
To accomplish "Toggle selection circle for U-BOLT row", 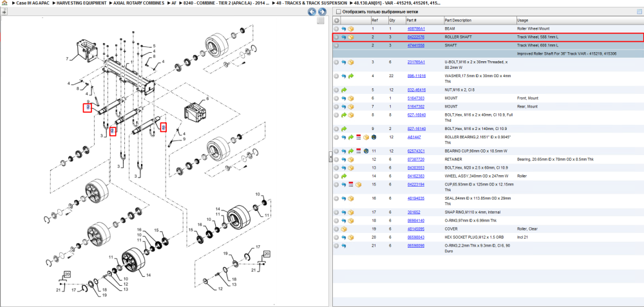I will point(336,63).
